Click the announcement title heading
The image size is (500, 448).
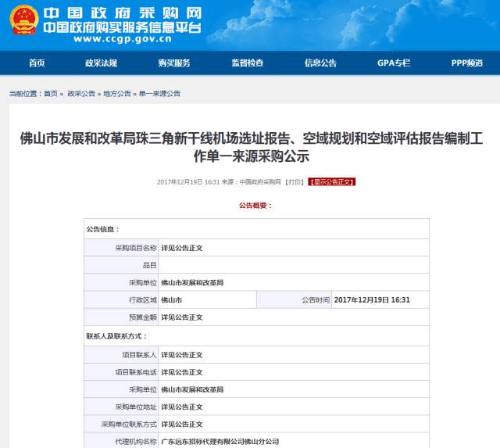point(250,147)
